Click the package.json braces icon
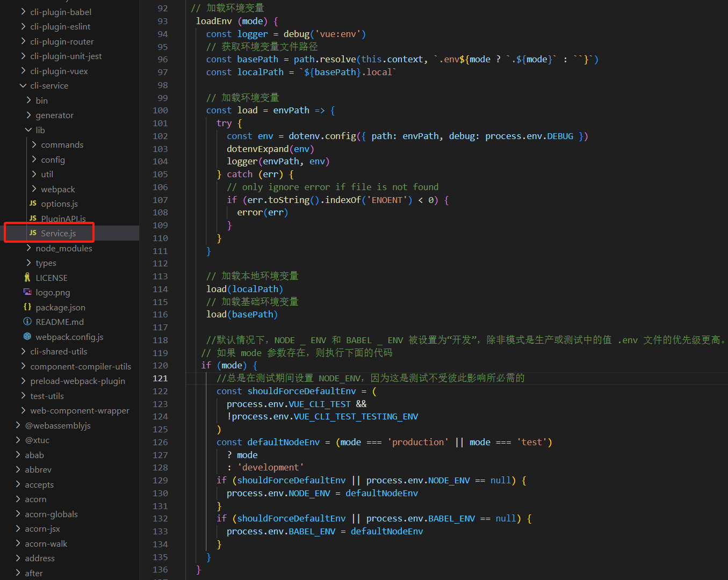The width and height of the screenshot is (728, 580). pyautogui.click(x=27, y=307)
